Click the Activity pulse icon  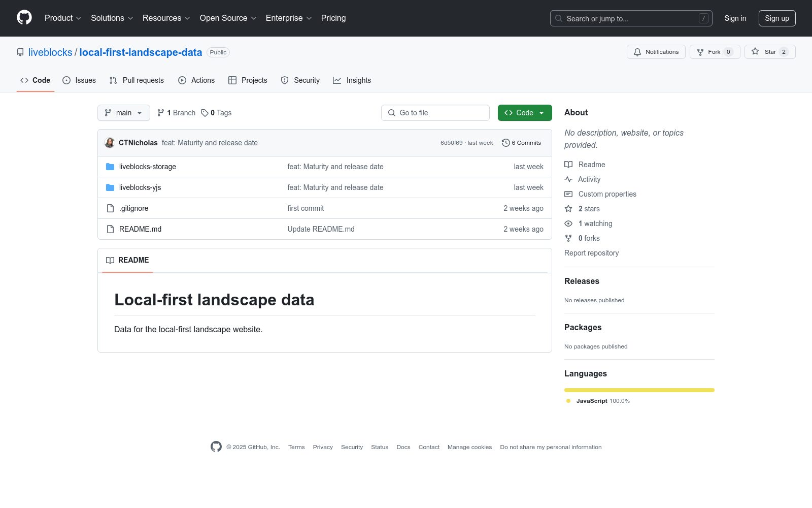568,179
